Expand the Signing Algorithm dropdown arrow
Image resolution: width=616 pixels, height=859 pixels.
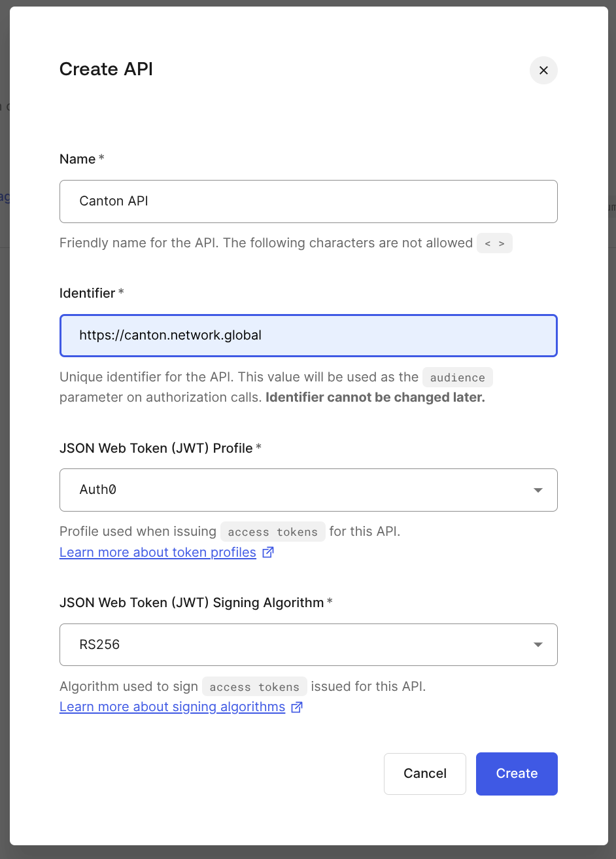pos(538,645)
